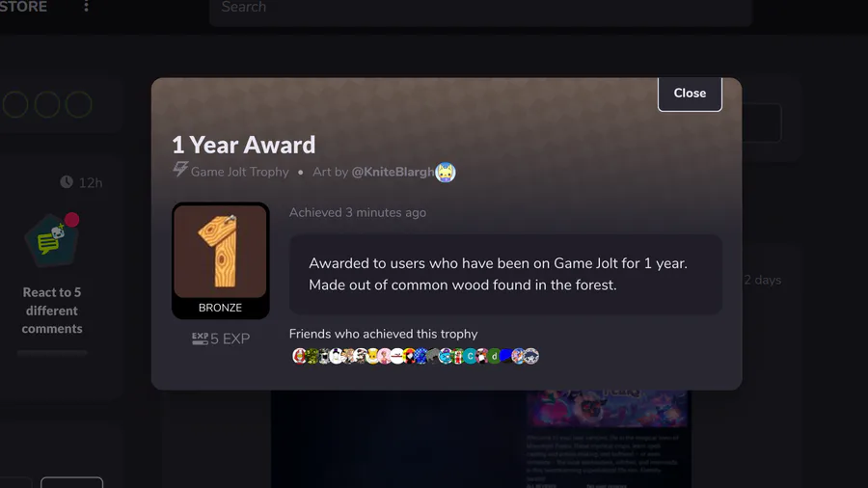Click the clock icon beside 12h
Viewport: 868px width, 488px height.
coord(67,182)
